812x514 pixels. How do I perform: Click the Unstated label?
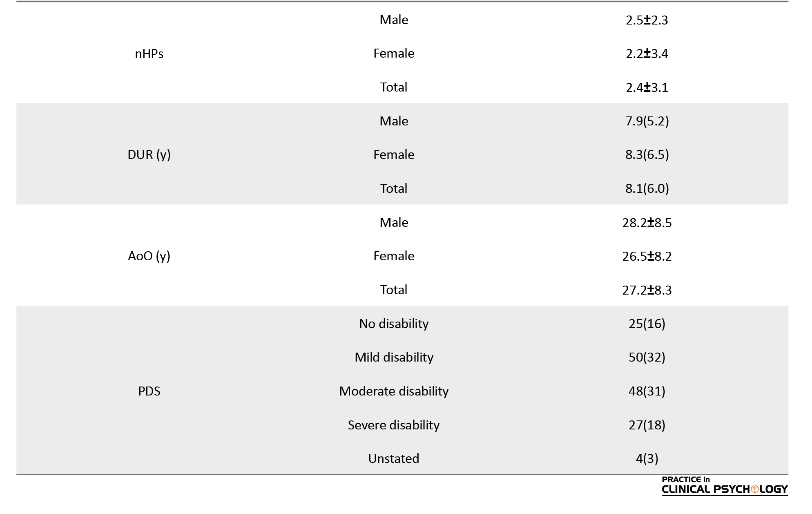[394, 458]
